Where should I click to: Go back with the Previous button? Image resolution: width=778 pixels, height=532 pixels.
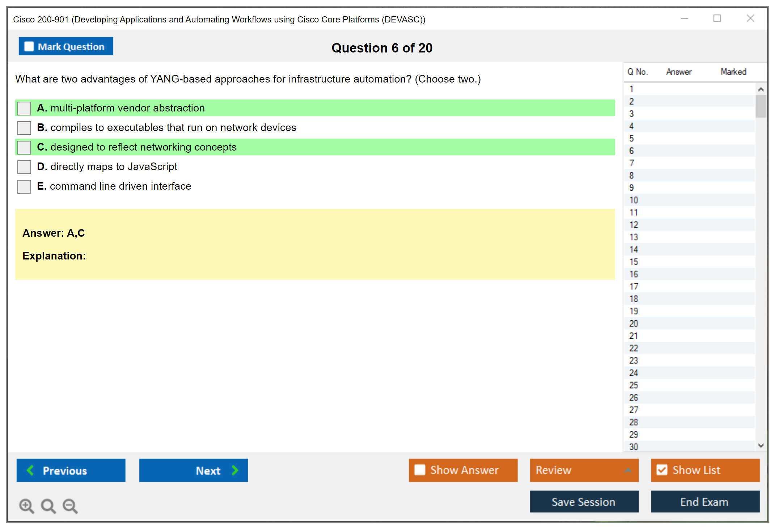[71, 470]
